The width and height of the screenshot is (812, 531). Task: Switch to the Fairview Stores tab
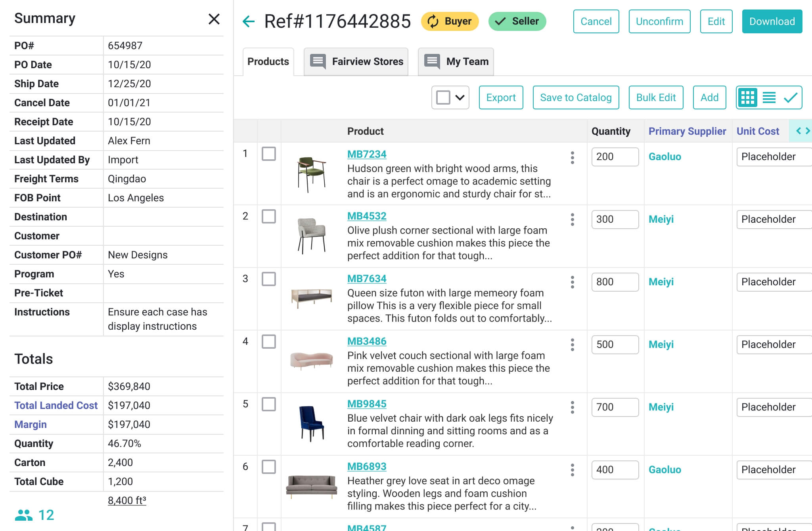tap(356, 61)
